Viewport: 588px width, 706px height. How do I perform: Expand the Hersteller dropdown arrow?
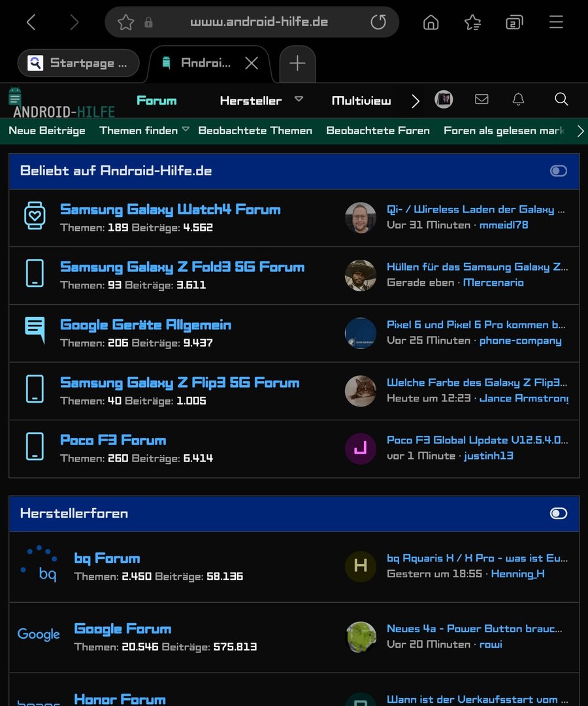[x=299, y=99]
